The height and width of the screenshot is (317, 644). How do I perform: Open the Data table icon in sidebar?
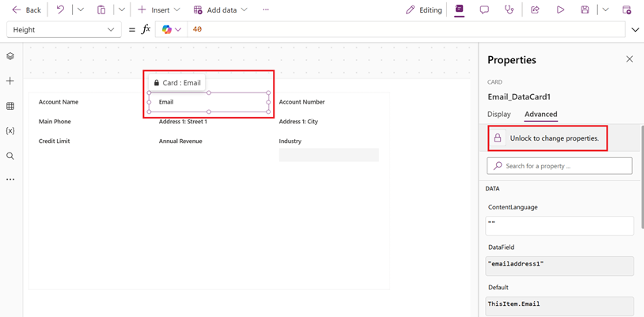(10, 106)
